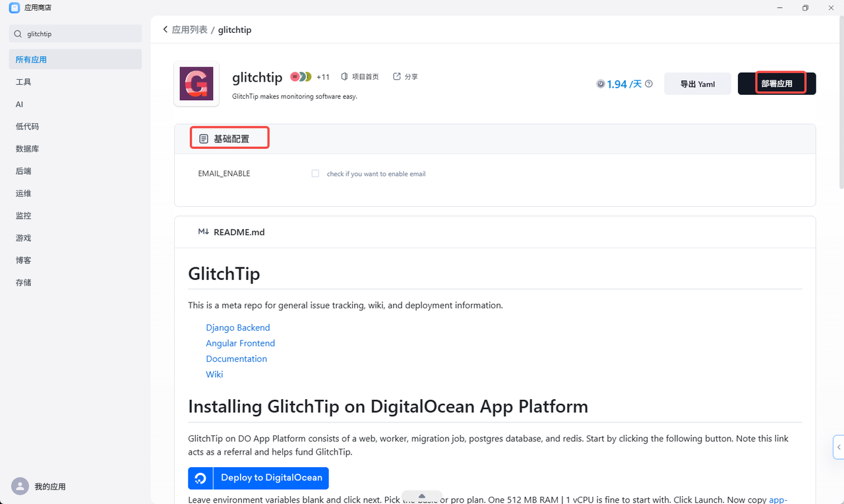This screenshot has height=504, width=844.
Task: Click the glitchtip app logo
Action: [x=196, y=84]
